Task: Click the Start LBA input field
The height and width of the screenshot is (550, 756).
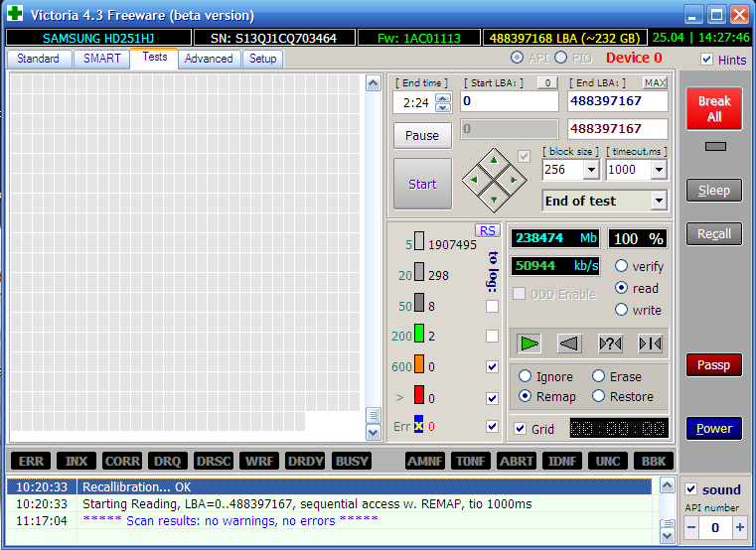Action: click(509, 101)
